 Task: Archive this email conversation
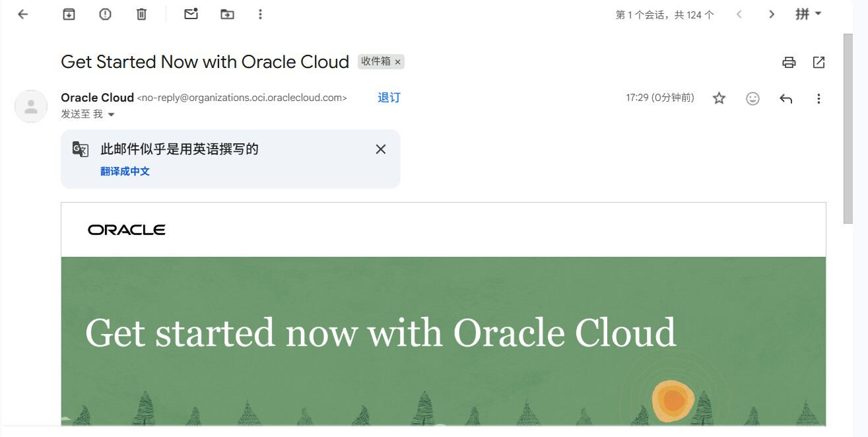(69, 14)
